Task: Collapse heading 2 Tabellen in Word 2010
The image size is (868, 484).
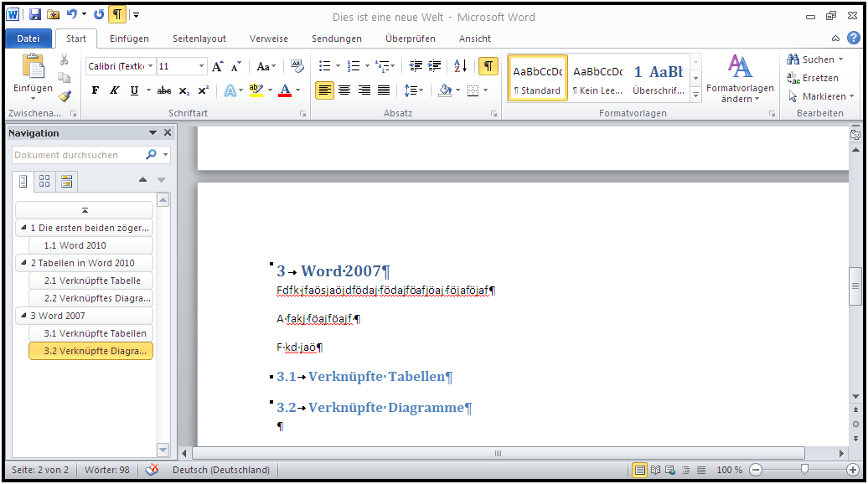Action: pos(23,263)
